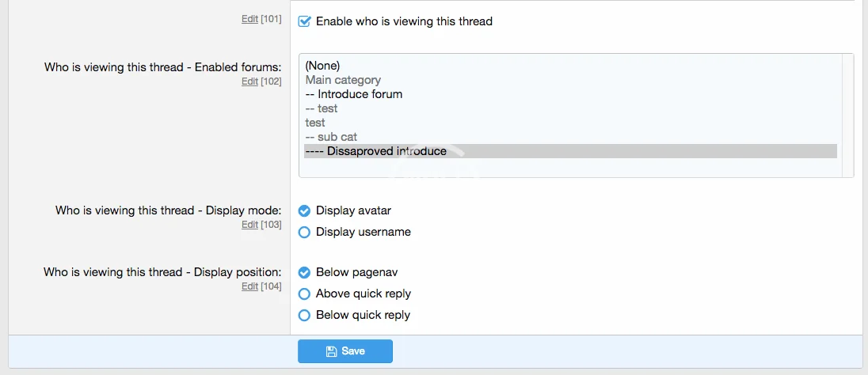Viewport: 868px width, 375px height.
Task: Uncheck Enable who is viewing this thread
Action: [x=304, y=21]
